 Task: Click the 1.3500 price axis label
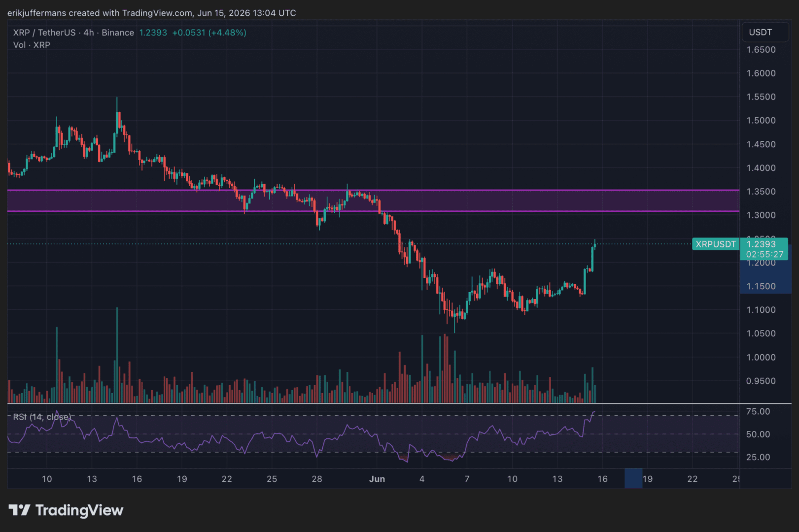click(761, 192)
